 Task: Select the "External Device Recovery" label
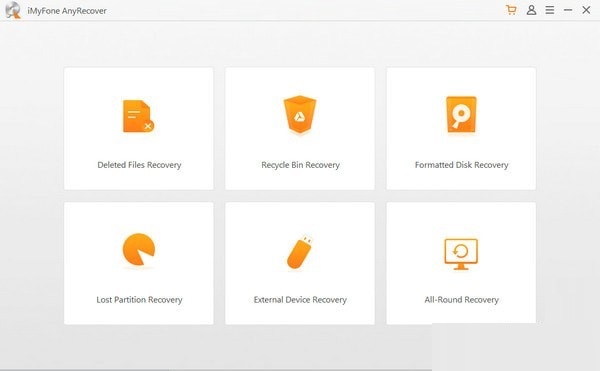point(300,299)
